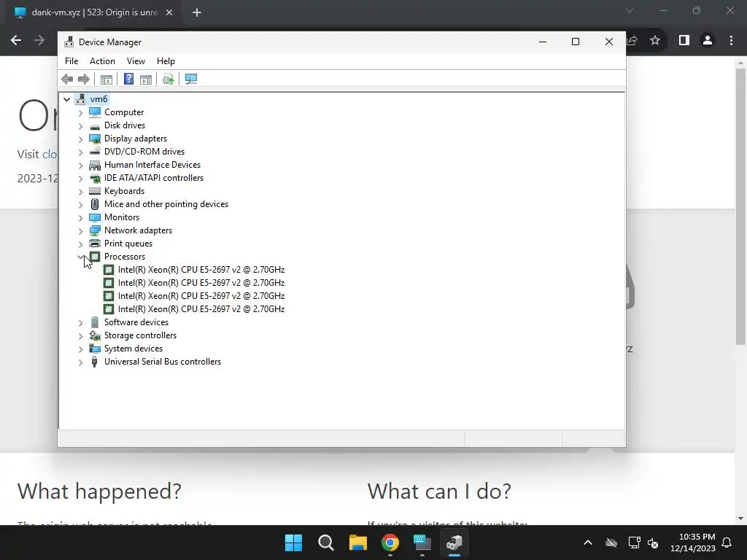Click the Display adapters device icon
The width and height of the screenshot is (747, 560).
95,139
